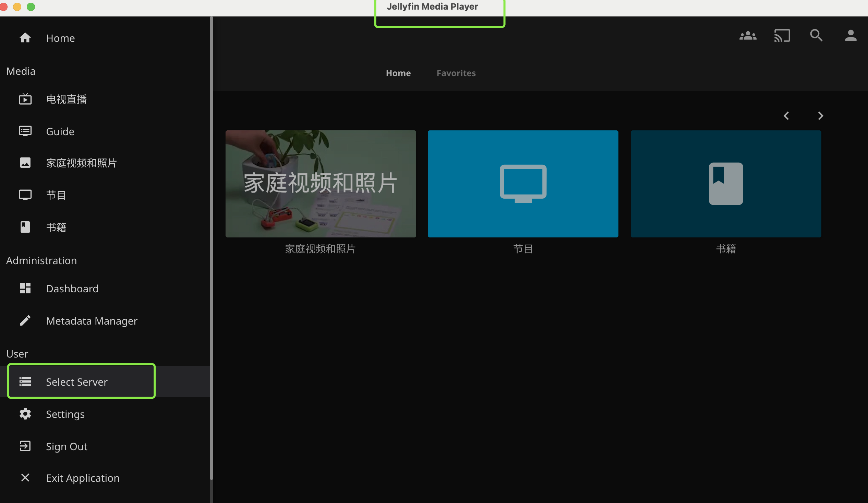Open 电视直播 live TV in sidebar
Screen dimensions: 868x503
coord(66,99)
